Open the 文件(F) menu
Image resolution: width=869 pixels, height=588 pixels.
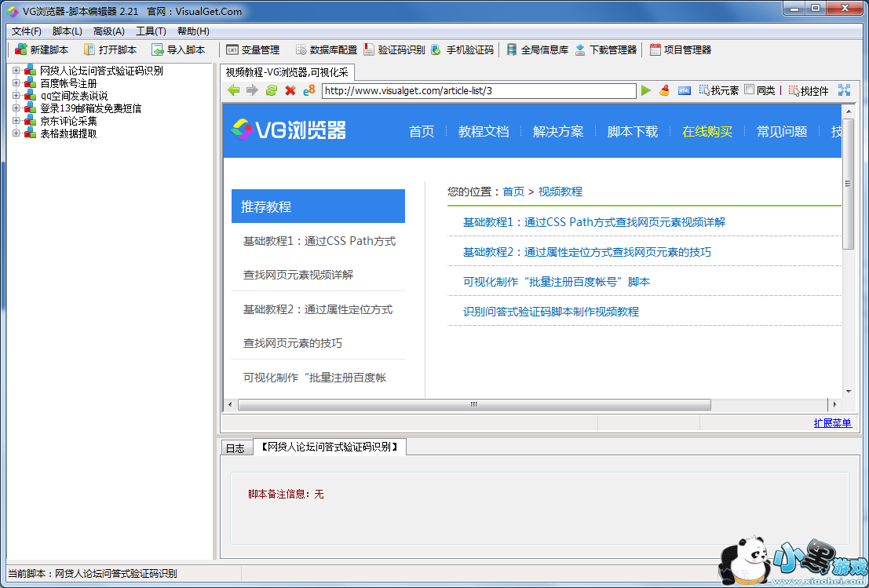tap(27, 31)
